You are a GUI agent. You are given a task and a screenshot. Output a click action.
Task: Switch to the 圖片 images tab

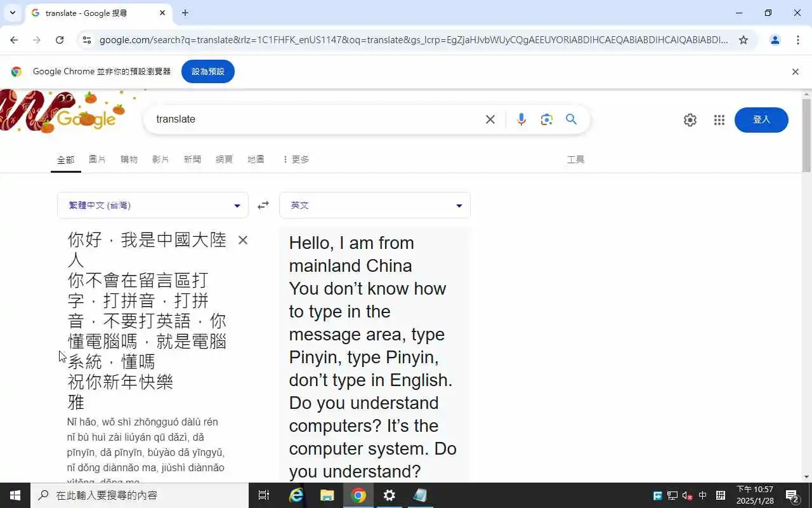pyautogui.click(x=97, y=159)
